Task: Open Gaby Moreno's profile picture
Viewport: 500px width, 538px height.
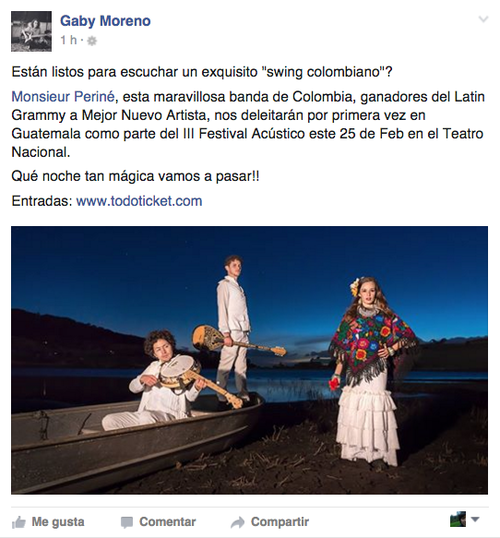Action: [31, 31]
